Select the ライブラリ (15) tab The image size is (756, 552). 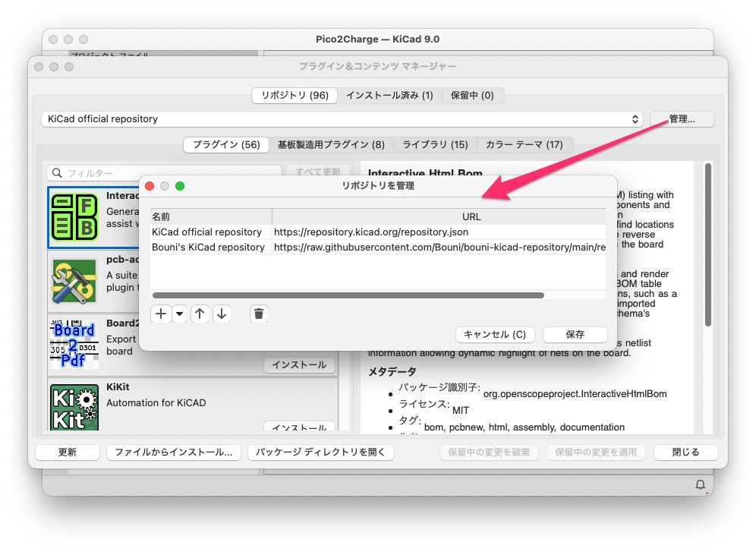435,144
